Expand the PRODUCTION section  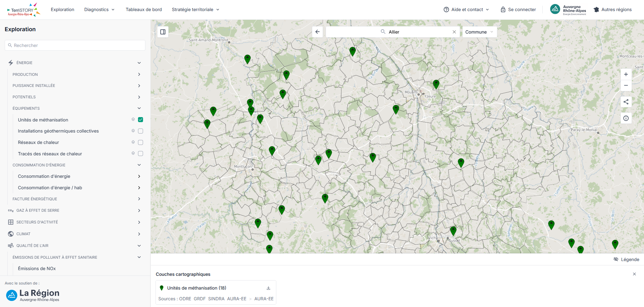tap(76, 74)
